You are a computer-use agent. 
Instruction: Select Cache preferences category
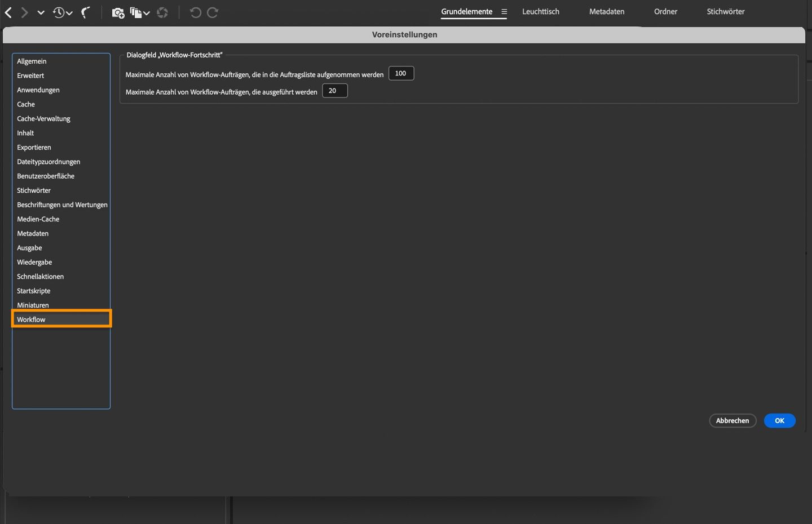(x=61, y=104)
